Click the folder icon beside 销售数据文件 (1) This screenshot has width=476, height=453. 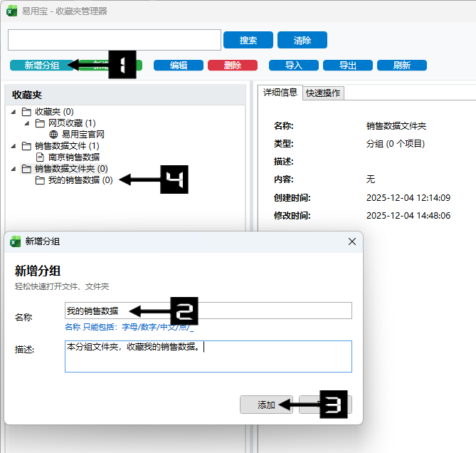tap(26, 146)
